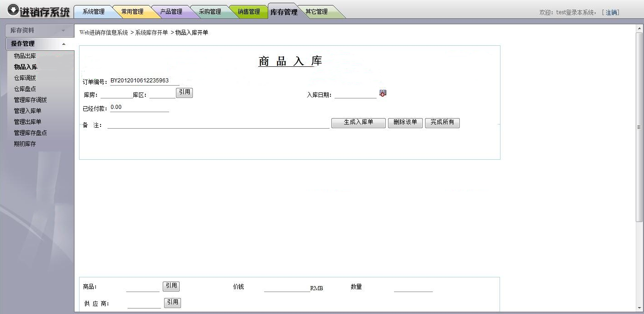Click the 备注 remarks input field
This screenshot has height=314, width=644.
[218, 125]
